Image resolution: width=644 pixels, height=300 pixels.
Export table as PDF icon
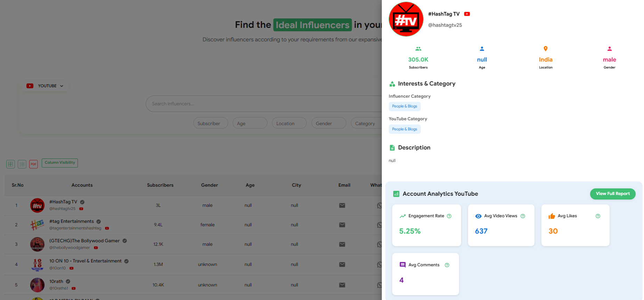[x=33, y=164]
